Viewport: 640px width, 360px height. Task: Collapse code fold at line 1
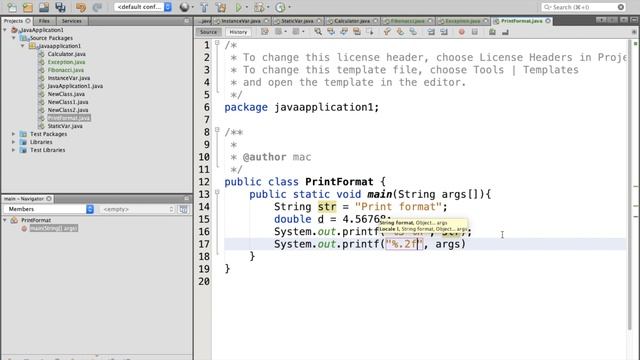pyautogui.click(x=217, y=42)
